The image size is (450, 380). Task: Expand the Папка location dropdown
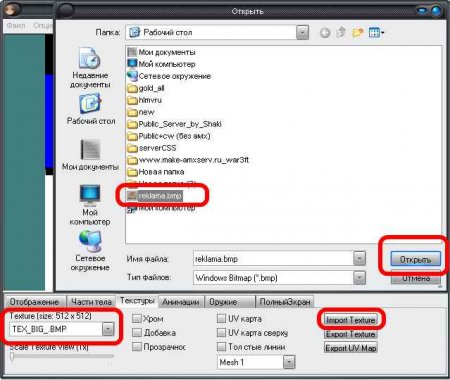click(x=302, y=33)
